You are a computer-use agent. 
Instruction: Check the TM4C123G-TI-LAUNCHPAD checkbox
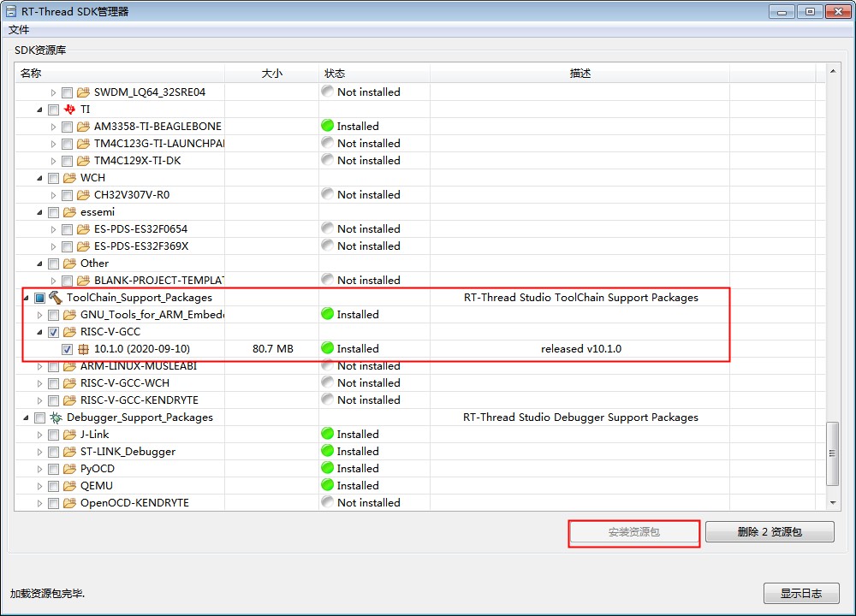pos(67,144)
